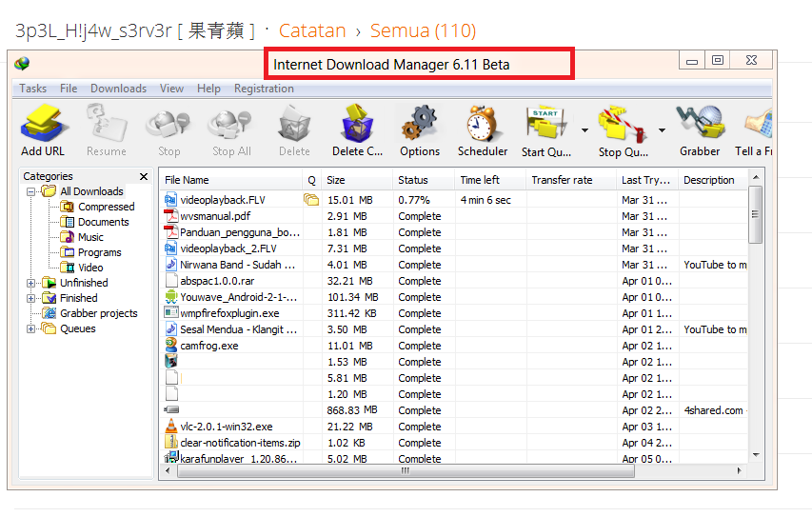This screenshot has width=812, height=517.
Task: Select the Documents category
Action: (103, 222)
